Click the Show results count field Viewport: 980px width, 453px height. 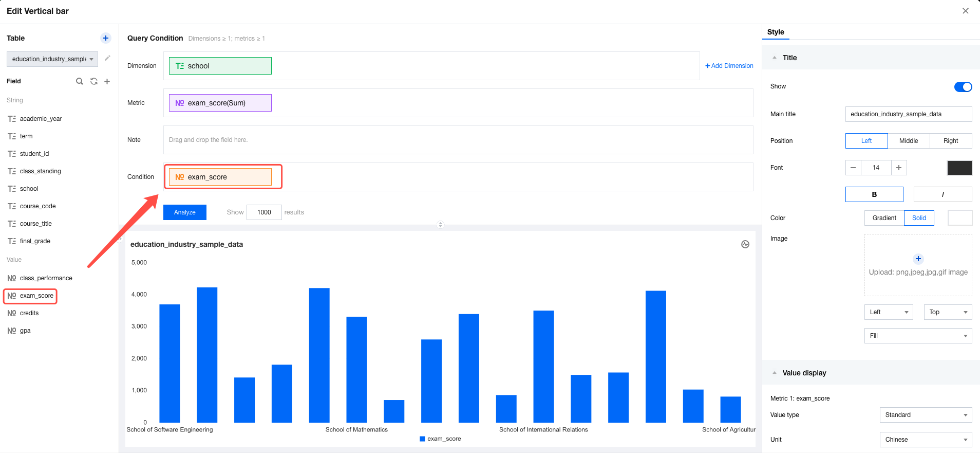[x=264, y=212]
